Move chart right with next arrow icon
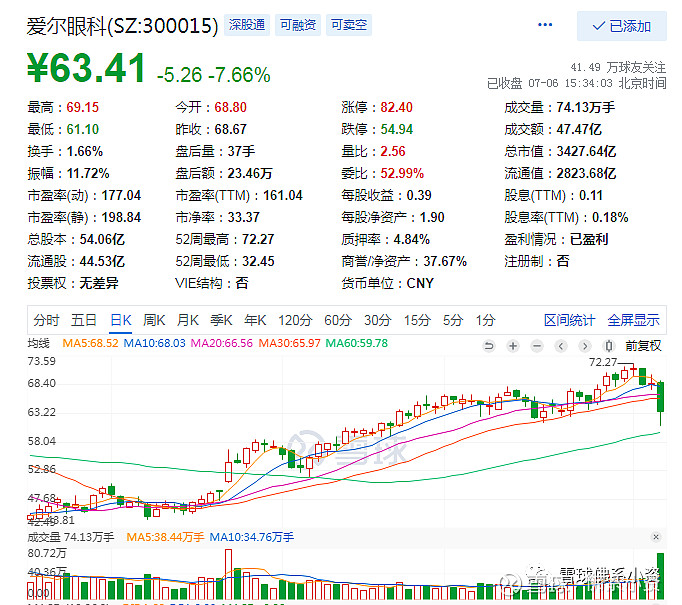 point(585,346)
